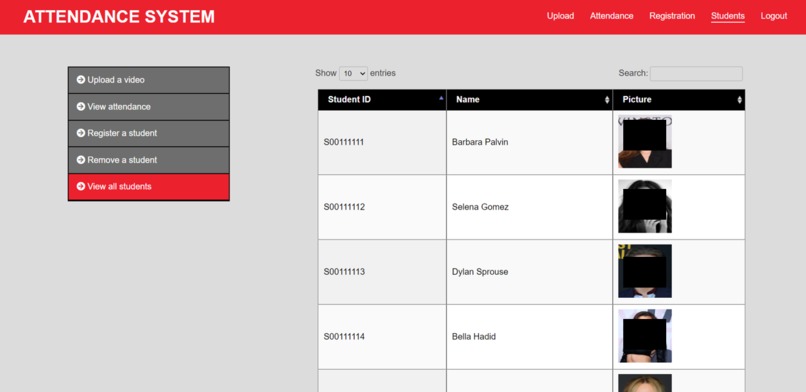
Task: Click the name Bella Hadid
Action: pyautogui.click(x=473, y=337)
